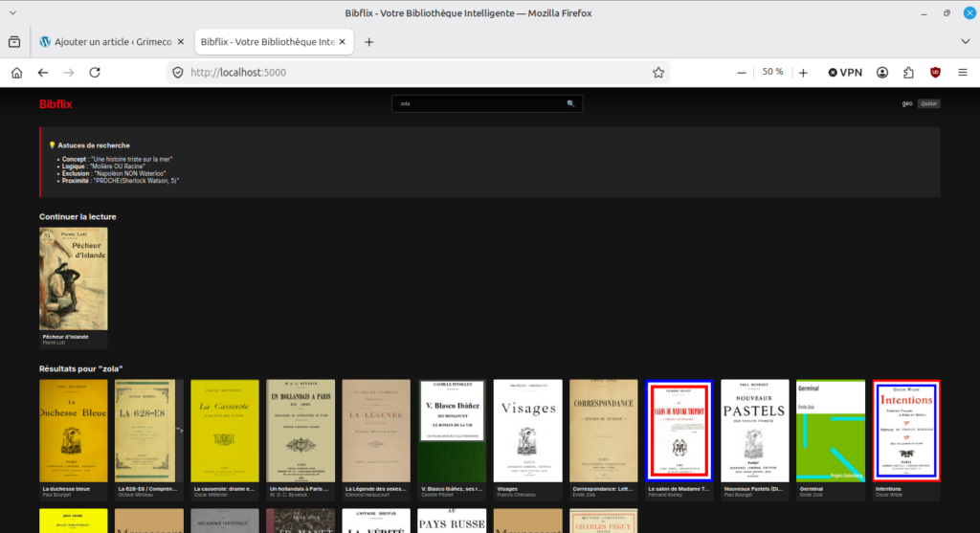Viewport: 980px width, 533px height.
Task: Go back to the previous page
Action: 43,73
